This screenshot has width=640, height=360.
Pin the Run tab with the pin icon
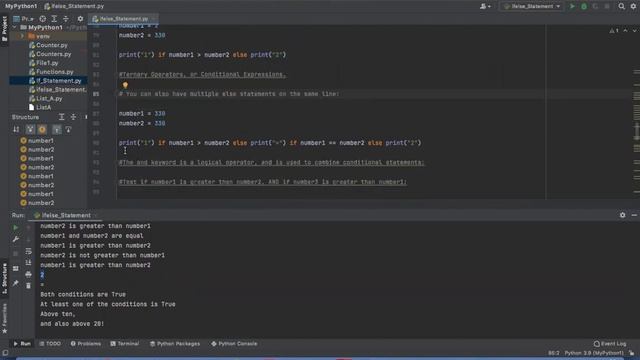point(16,283)
